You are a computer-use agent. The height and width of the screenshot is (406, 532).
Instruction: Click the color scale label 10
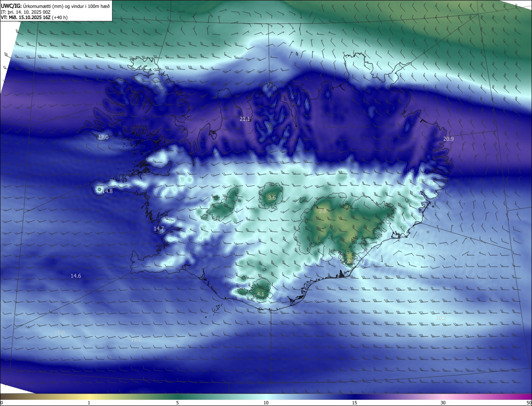pyautogui.click(x=266, y=403)
